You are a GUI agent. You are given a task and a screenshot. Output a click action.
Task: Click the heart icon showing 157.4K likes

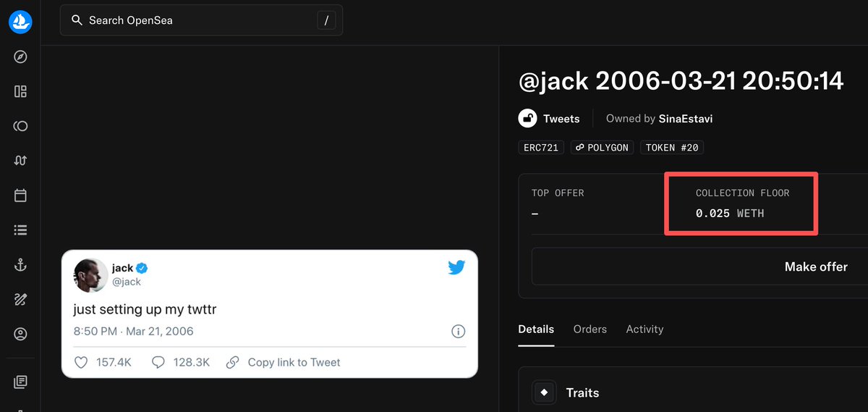pyautogui.click(x=82, y=362)
